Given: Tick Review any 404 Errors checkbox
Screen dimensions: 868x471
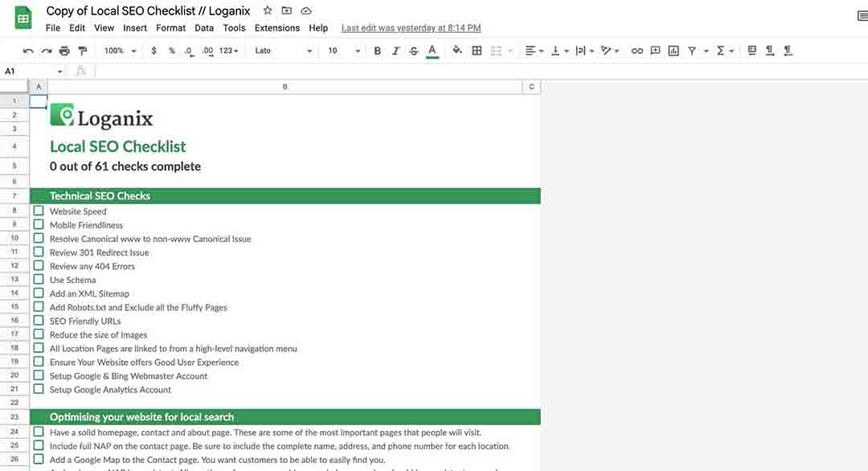Looking at the screenshot, I should click(x=39, y=266).
